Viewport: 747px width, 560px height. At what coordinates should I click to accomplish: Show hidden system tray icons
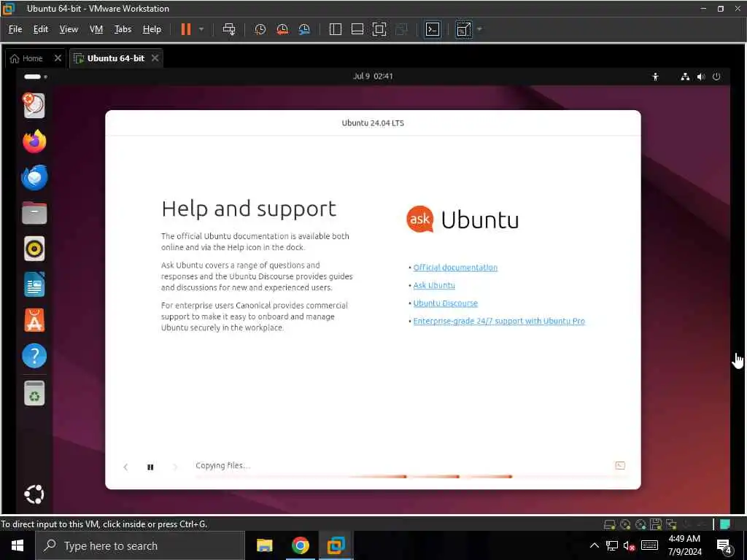[x=594, y=545]
